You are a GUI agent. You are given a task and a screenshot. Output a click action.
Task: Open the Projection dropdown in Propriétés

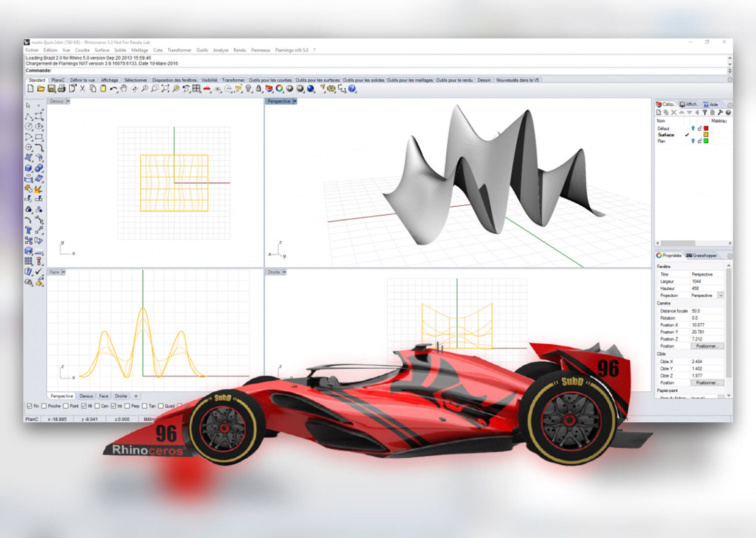720,295
